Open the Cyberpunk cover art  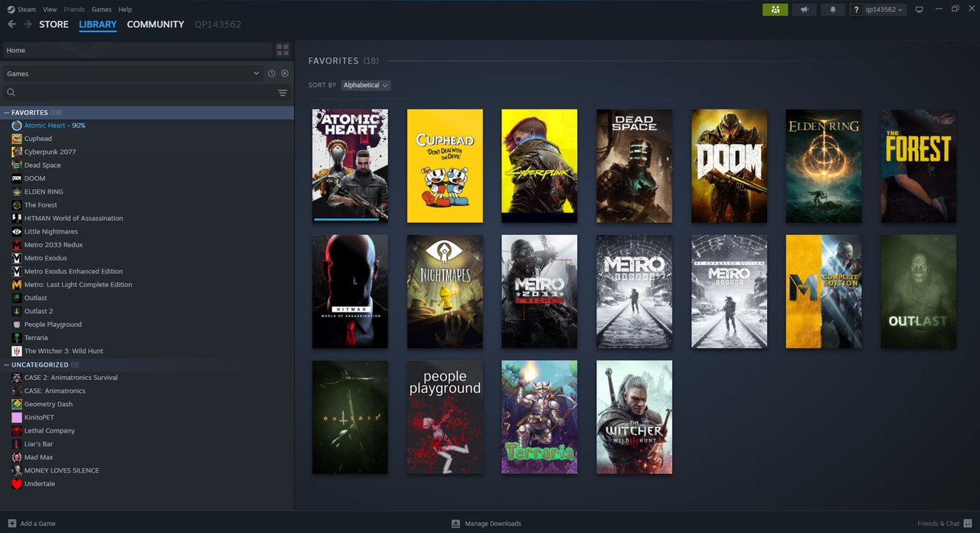pos(539,165)
